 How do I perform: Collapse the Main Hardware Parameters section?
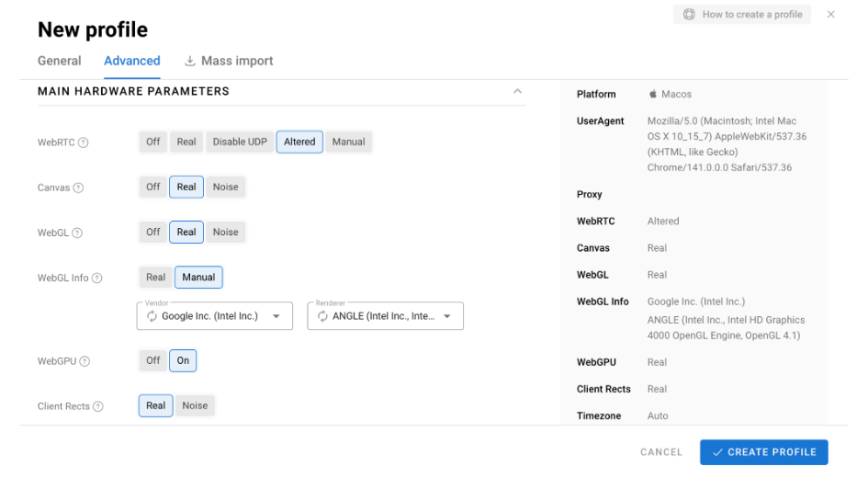click(x=518, y=91)
